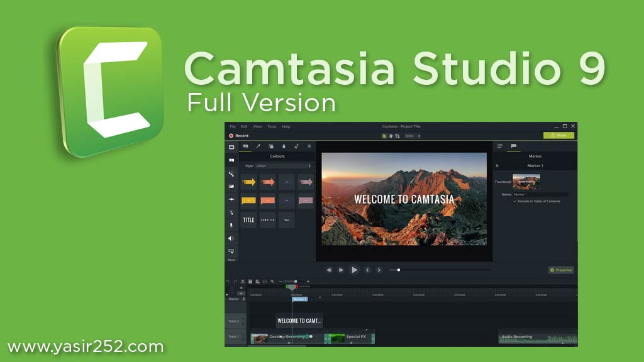Choose the Select arrow tool above canvas

tap(384, 136)
